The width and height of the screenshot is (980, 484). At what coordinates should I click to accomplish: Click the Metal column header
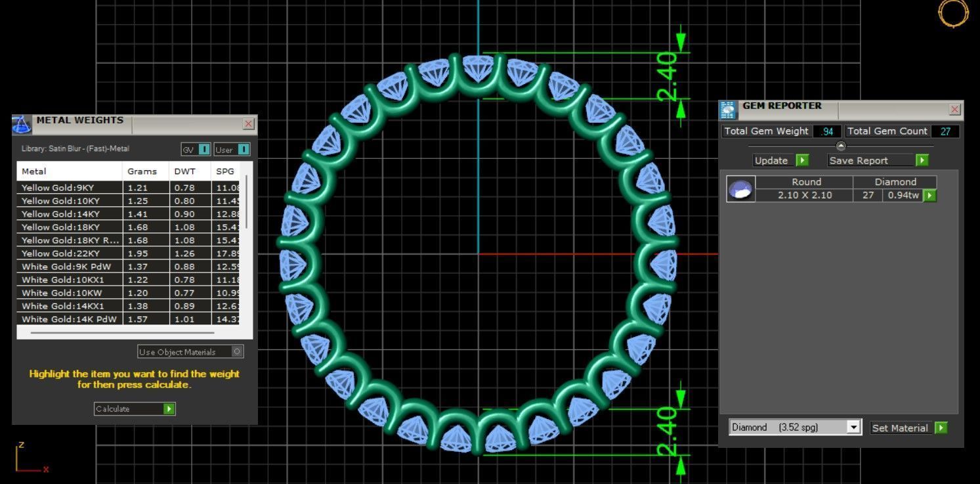pyautogui.click(x=70, y=171)
